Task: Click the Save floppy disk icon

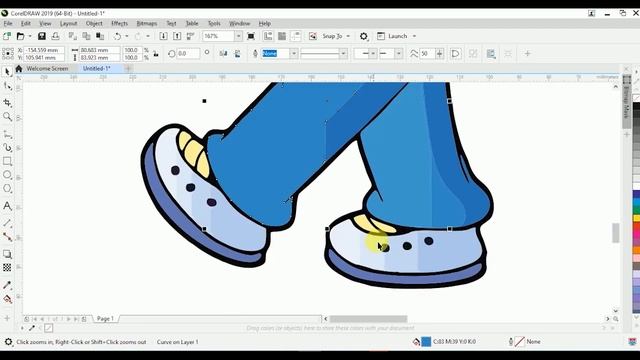Action: 42,36
